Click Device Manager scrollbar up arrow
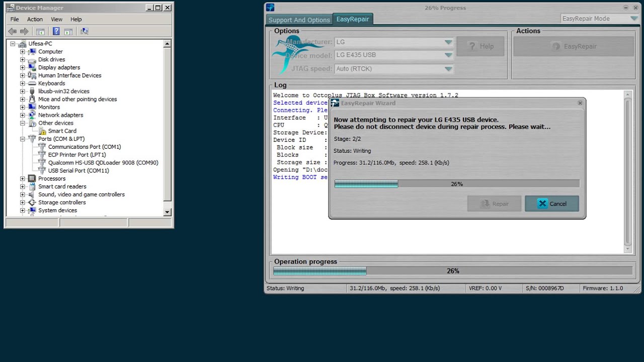The height and width of the screenshot is (362, 644). pos(168,44)
